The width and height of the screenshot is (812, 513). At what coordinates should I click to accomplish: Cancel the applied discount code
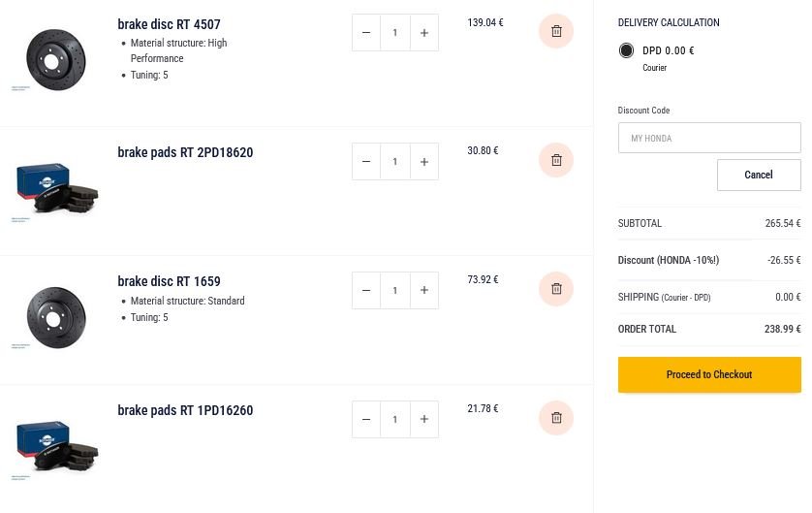point(759,176)
